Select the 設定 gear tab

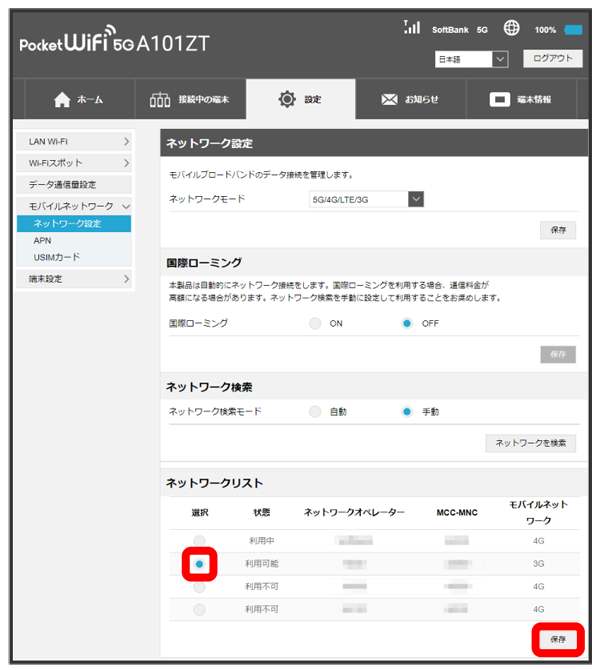[x=301, y=99]
